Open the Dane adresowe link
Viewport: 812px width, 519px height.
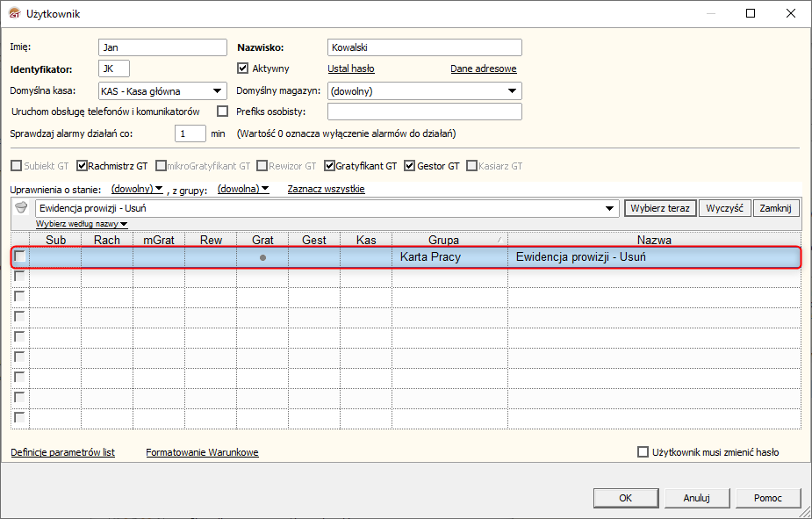point(483,68)
